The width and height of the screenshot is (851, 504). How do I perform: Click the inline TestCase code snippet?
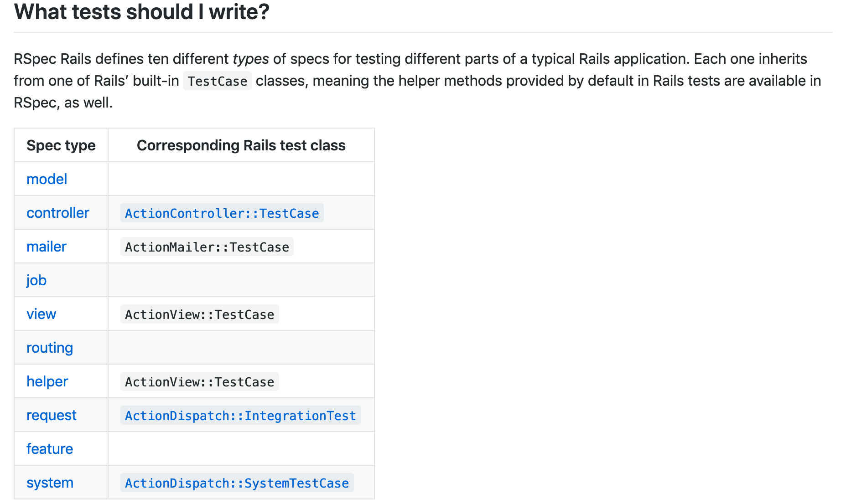tap(217, 81)
